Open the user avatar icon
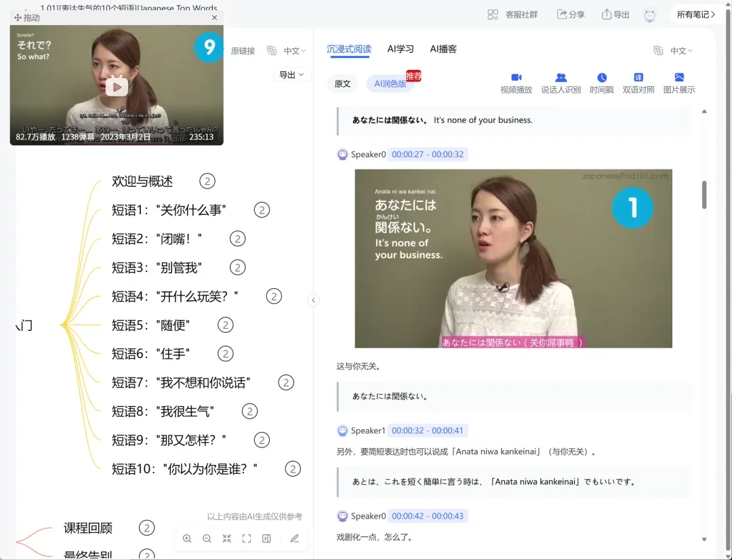This screenshot has width=732, height=560. coord(649,16)
